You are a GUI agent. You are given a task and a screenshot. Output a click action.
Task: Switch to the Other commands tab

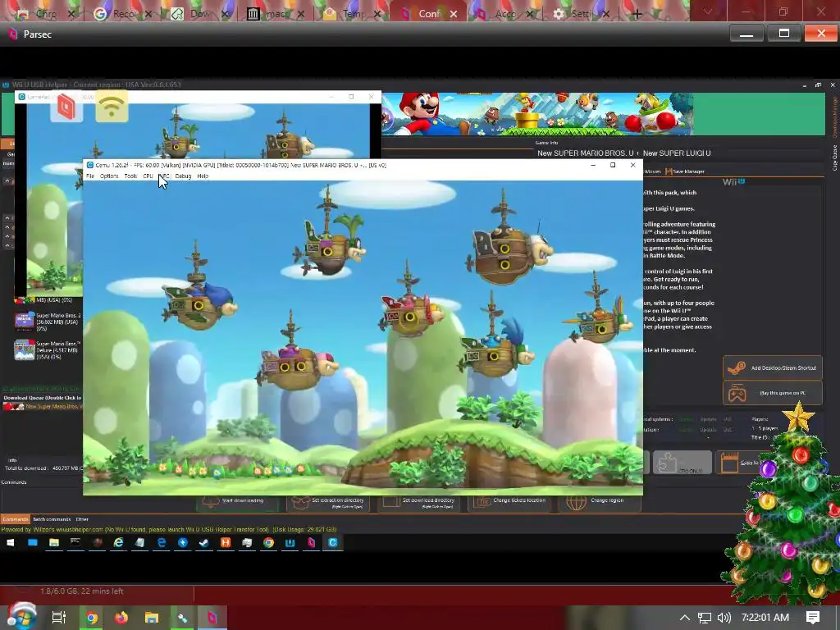82,519
